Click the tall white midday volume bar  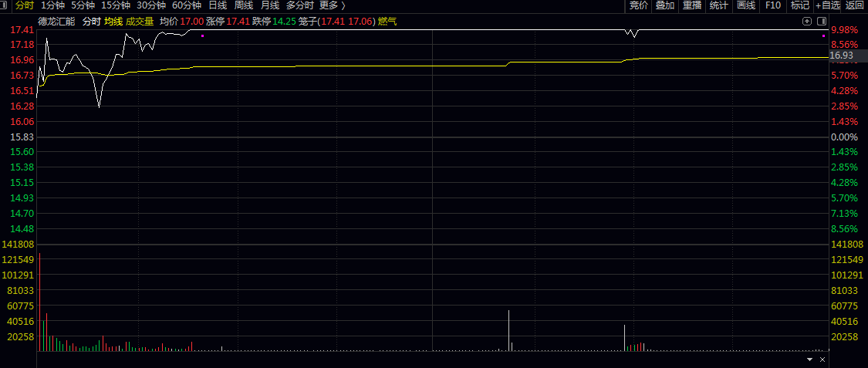click(508, 330)
